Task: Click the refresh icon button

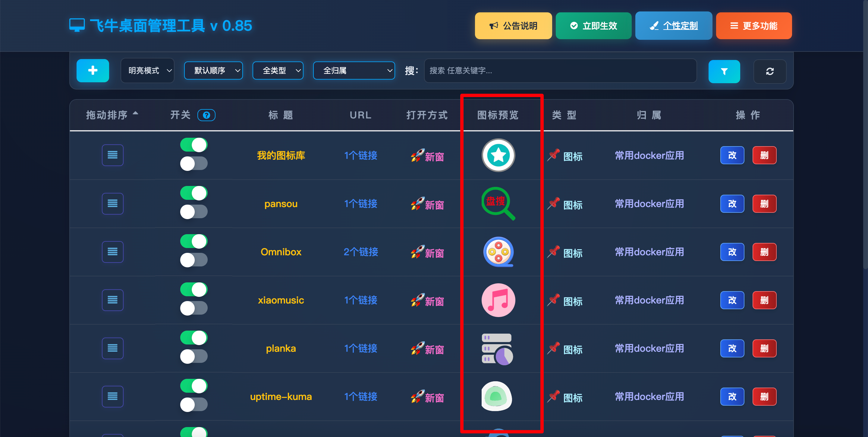Action: pyautogui.click(x=770, y=71)
